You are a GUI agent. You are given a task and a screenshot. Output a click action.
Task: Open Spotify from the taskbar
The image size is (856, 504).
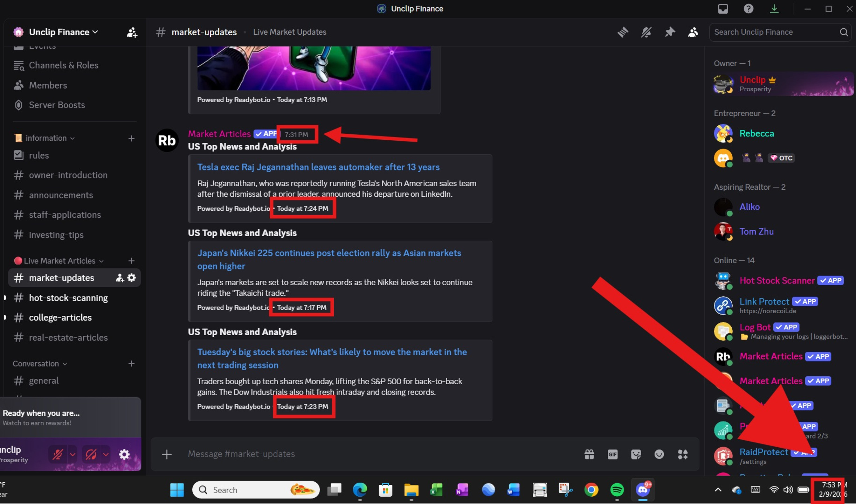tap(617, 490)
